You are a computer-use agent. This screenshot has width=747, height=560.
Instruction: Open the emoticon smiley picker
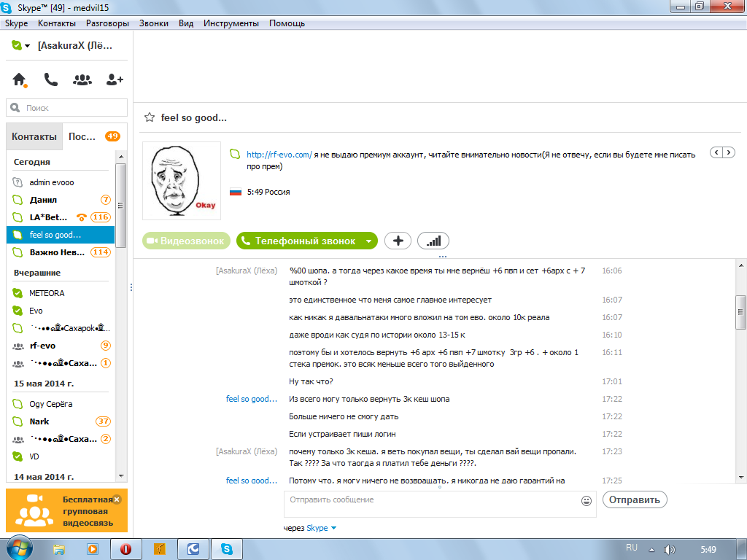tap(587, 500)
